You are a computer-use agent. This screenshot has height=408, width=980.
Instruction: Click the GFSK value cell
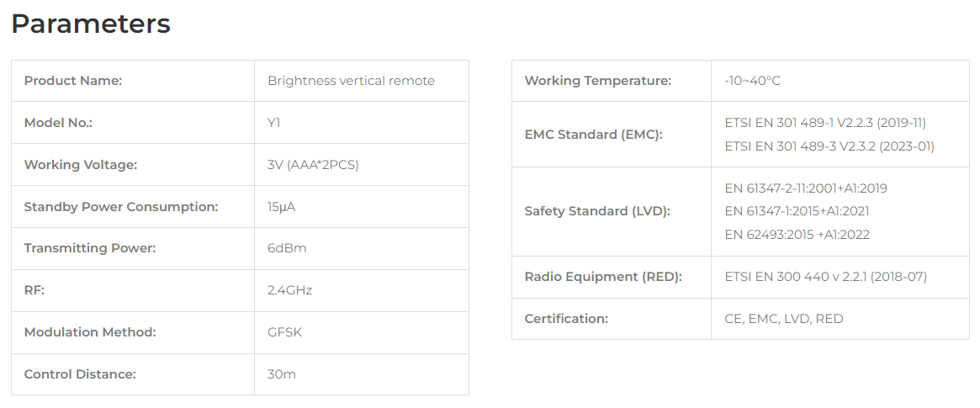(361, 331)
